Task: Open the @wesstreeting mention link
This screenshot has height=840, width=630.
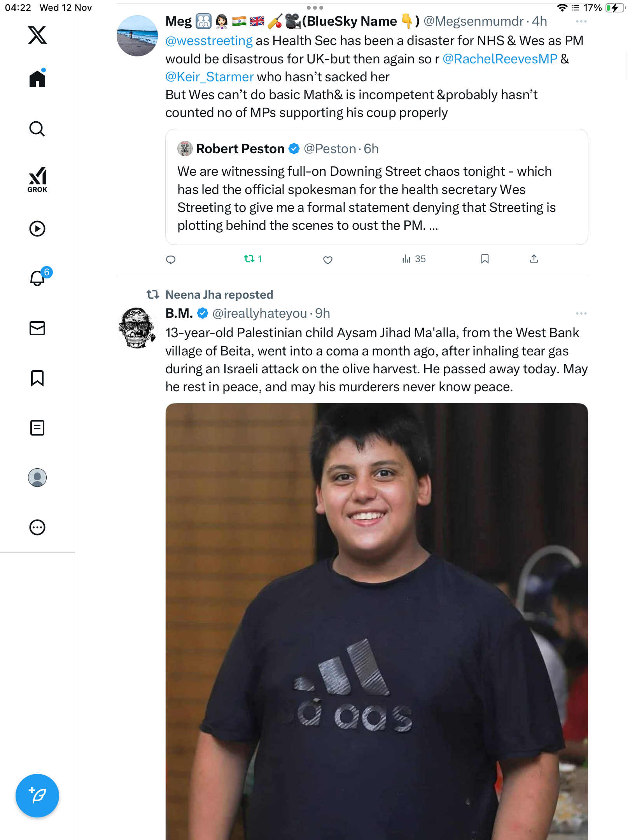Action: tap(209, 41)
